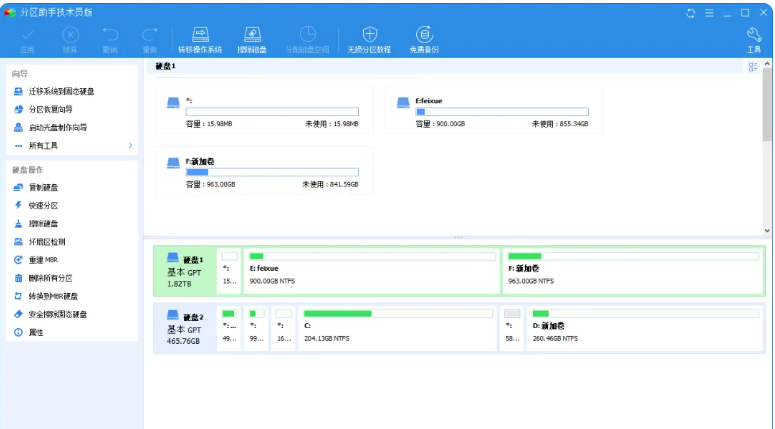
Task: Click the vertical scrollbar thumb of partition list
Action: point(767,105)
